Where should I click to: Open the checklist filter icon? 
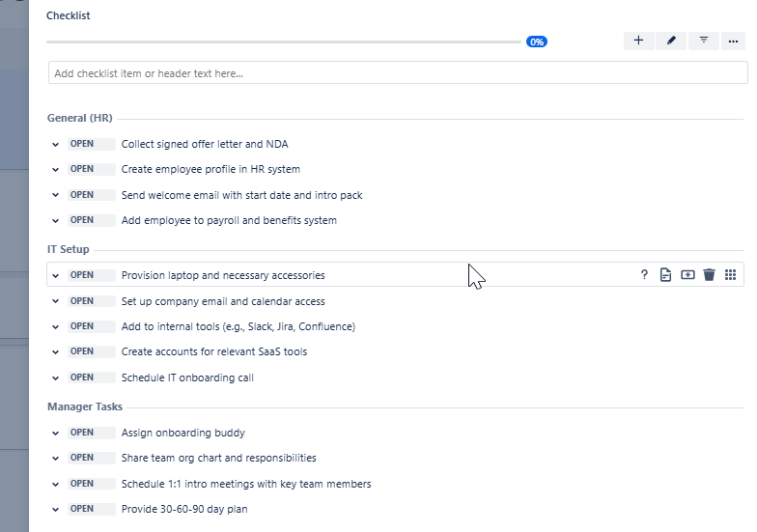pos(703,41)
